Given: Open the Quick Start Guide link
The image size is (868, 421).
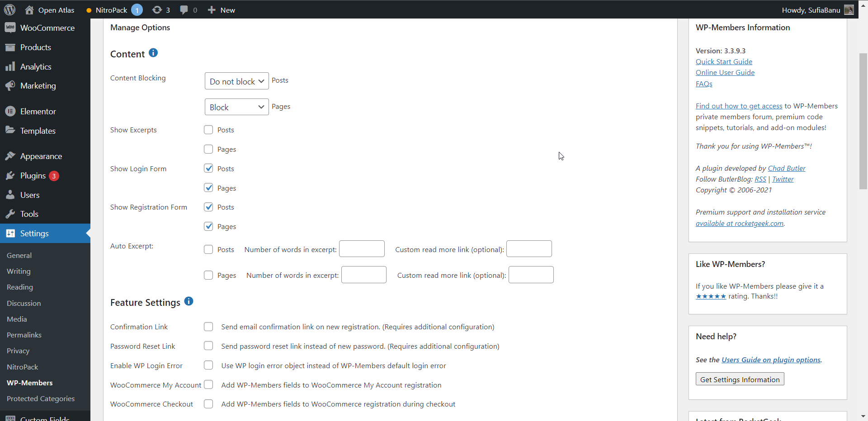Looking at the screenshot, I should click(724, 61).
